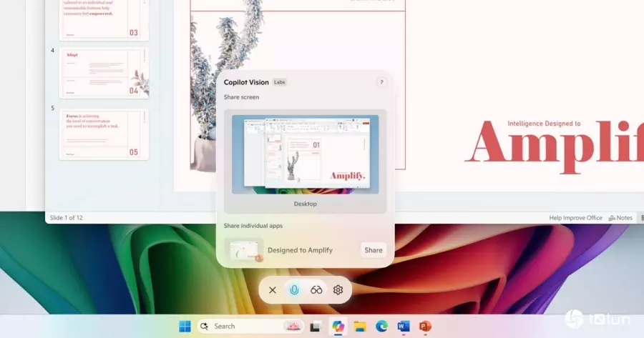Viewport: 644px width, 338px height.
Task: Select the Desktop screen share preview
Action: tap(305, 161)
